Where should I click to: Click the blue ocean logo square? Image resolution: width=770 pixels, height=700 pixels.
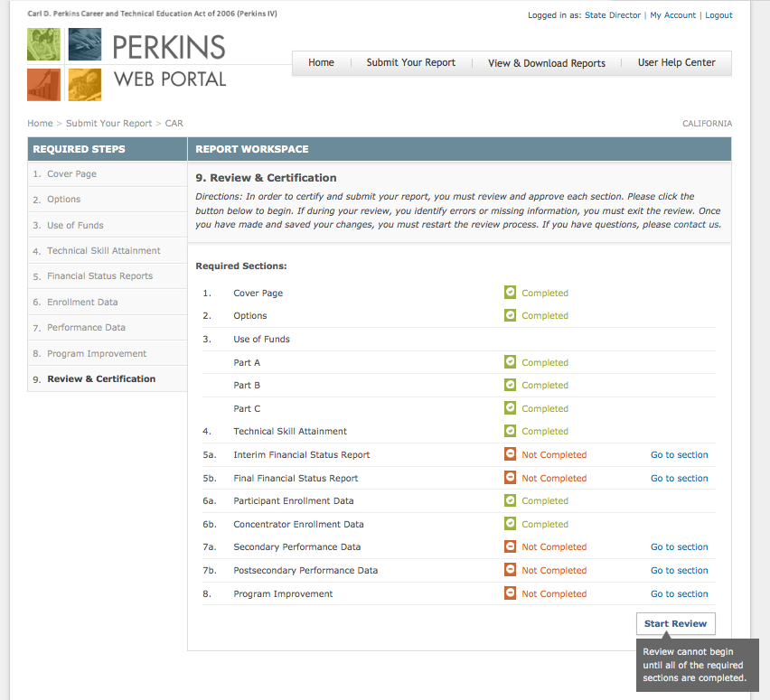click(84, 43)
